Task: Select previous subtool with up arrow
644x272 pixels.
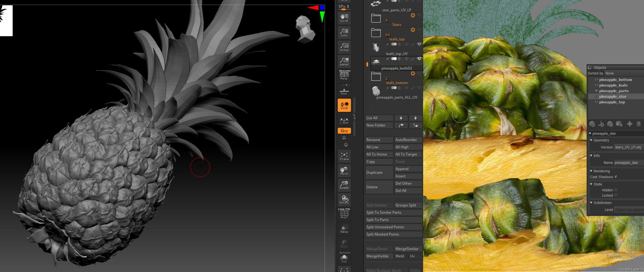Action: click(401, 118)
